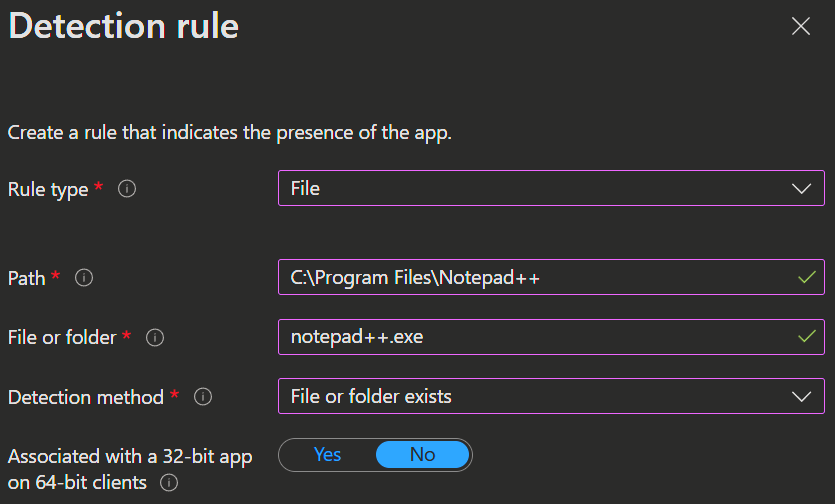Expand the Rule type chevron arrow
Viewport: 835px width, 504px height.
(x=801, y=189)
